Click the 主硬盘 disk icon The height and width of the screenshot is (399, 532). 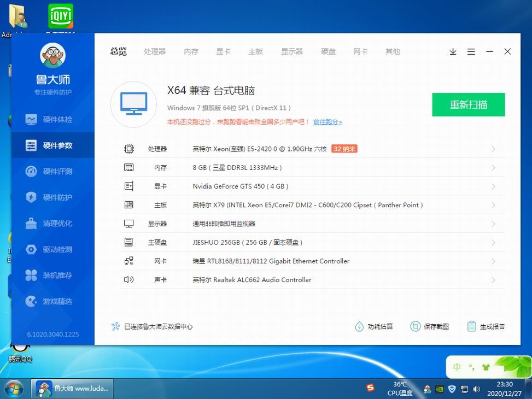129,242
